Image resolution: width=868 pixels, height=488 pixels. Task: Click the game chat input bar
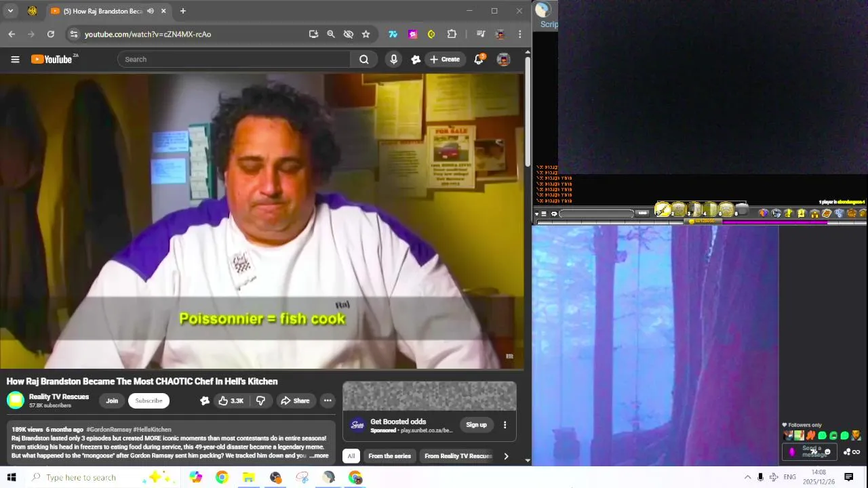(x=597, y=213)
